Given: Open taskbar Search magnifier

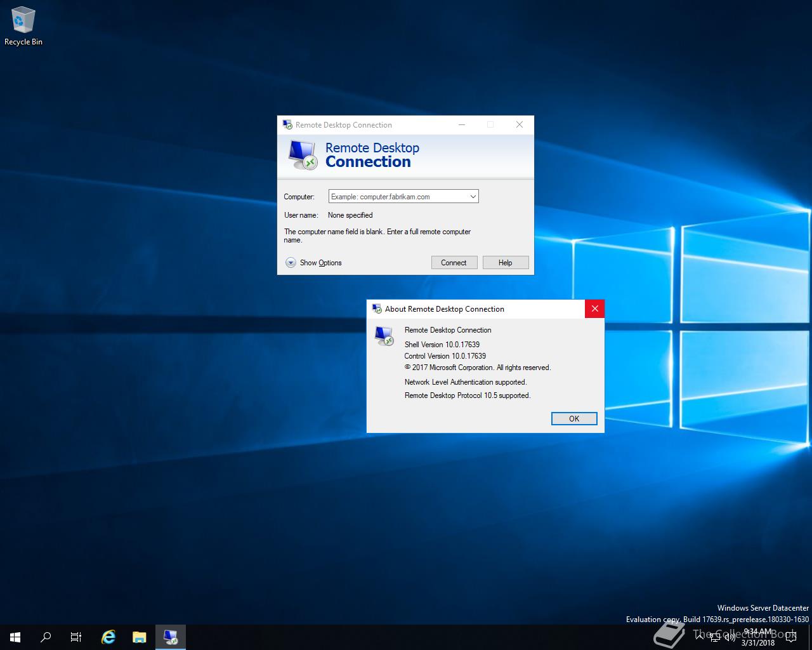Looking at the screenshot, I should pyautogui.click(x=46, y=637).
